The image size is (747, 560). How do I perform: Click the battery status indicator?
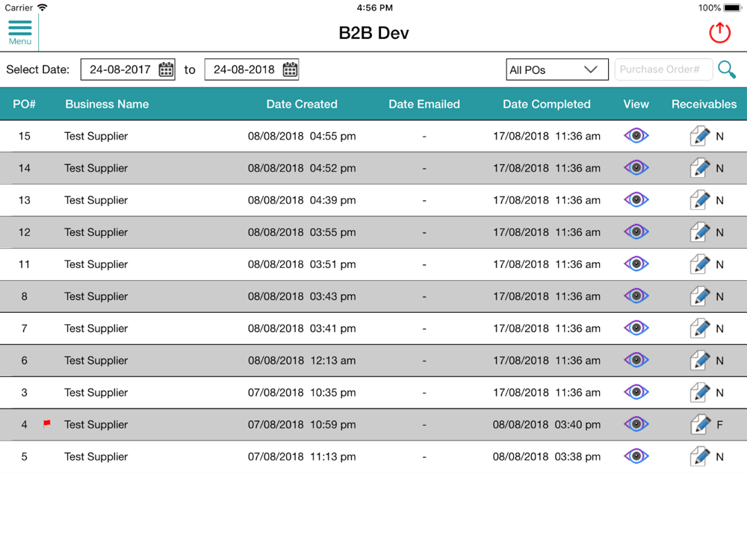point(732,7)
